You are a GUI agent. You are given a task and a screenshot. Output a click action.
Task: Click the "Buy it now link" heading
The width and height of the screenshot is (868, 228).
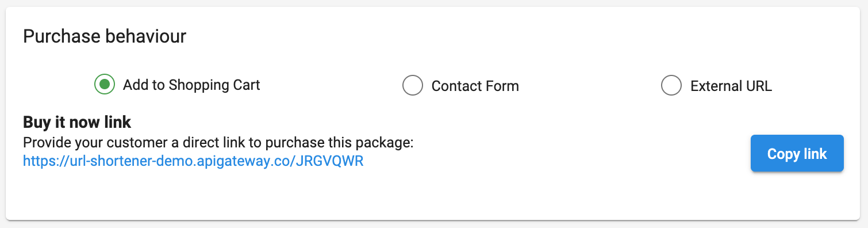coord(77,122)
